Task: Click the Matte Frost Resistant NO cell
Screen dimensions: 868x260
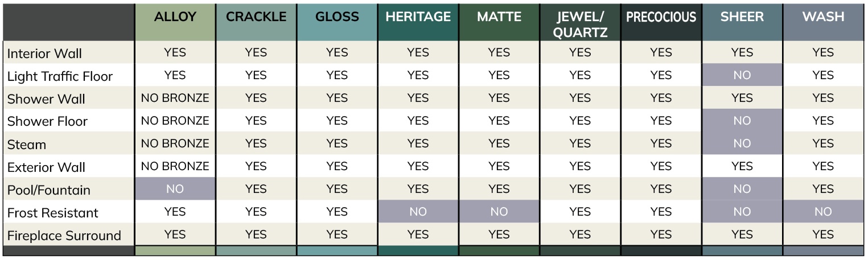Action: tap(499, 212)
